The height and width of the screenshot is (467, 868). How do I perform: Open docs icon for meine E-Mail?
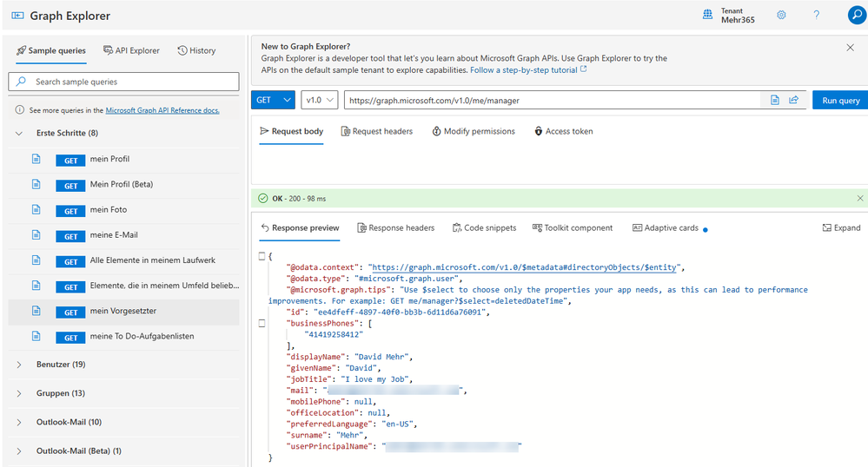click(x=36, y=234)
